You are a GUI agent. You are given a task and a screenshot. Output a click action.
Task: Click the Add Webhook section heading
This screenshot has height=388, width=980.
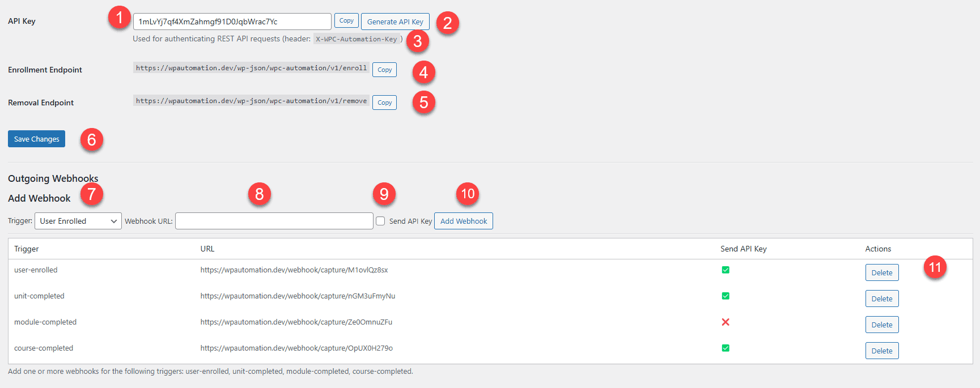click(x=39, y=198)
